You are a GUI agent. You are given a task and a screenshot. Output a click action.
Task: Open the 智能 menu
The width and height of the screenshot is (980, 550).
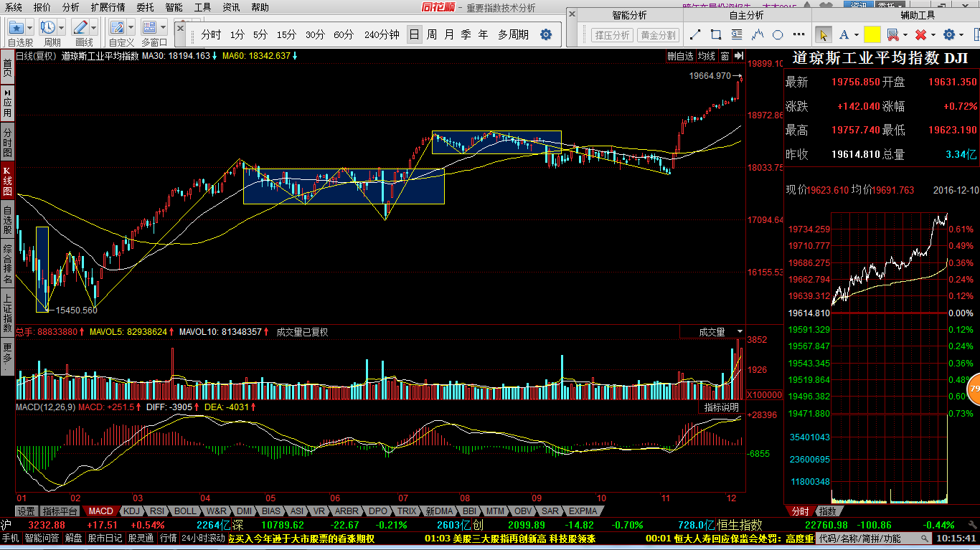coord(174,7)
